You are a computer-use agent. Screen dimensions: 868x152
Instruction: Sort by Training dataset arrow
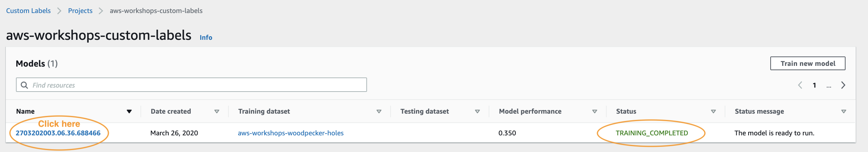tap(379, 111)
